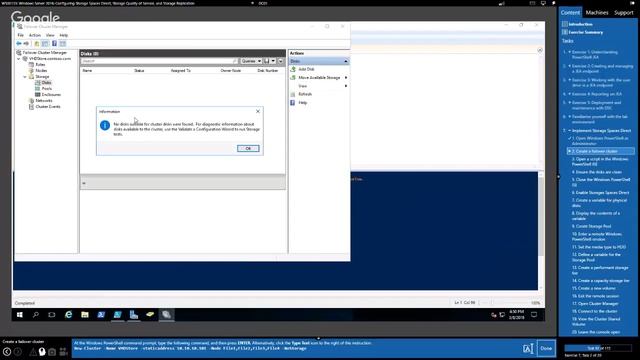Close the Information dialog with X

[258, 111]
